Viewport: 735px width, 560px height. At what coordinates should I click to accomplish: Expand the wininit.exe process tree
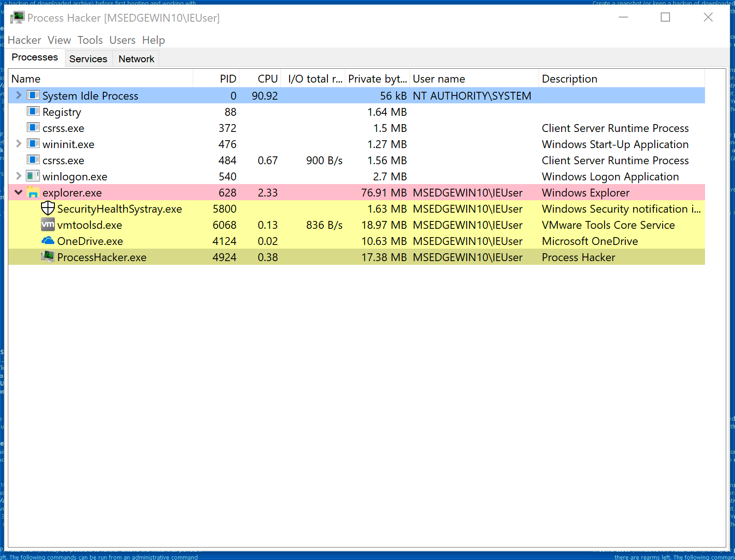point(18,143)
